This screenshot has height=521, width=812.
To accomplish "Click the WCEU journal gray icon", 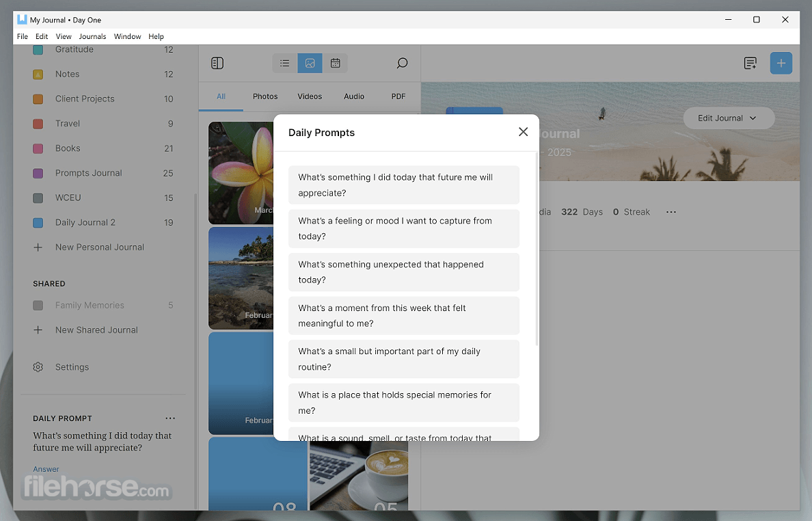I will point(38,198).
